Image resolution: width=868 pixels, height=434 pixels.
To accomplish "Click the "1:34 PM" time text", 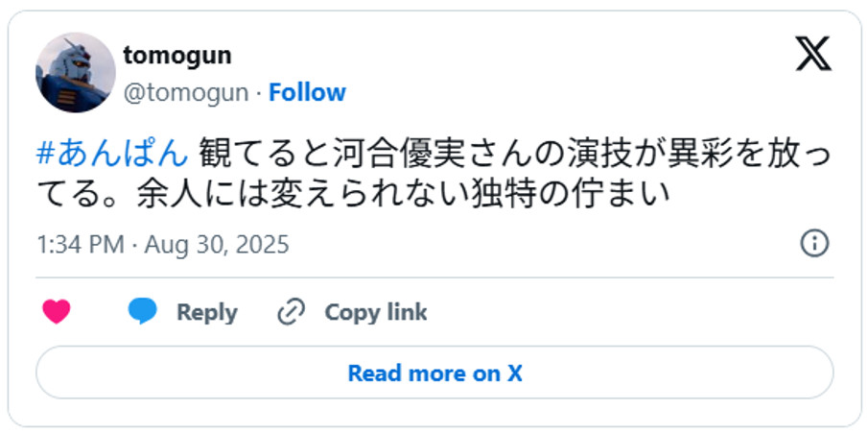I will [x=80, y=245].
